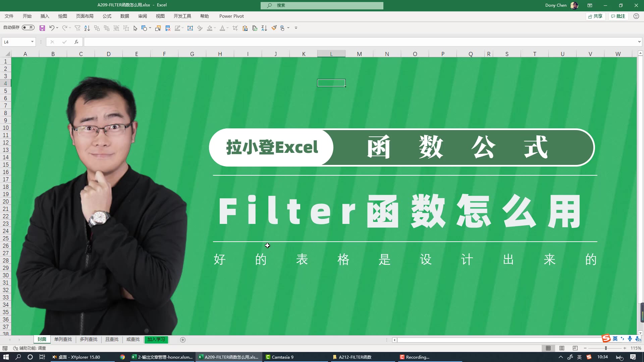Click the 加入学习 button
The height and width of the screenshot is (362, 644).
click(x=156, y=339)
